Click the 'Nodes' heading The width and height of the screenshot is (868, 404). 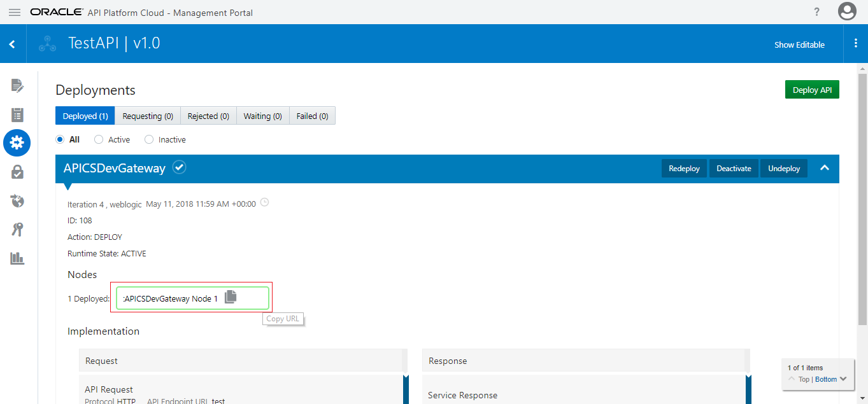pyautogui.click(x=82, y=274)
